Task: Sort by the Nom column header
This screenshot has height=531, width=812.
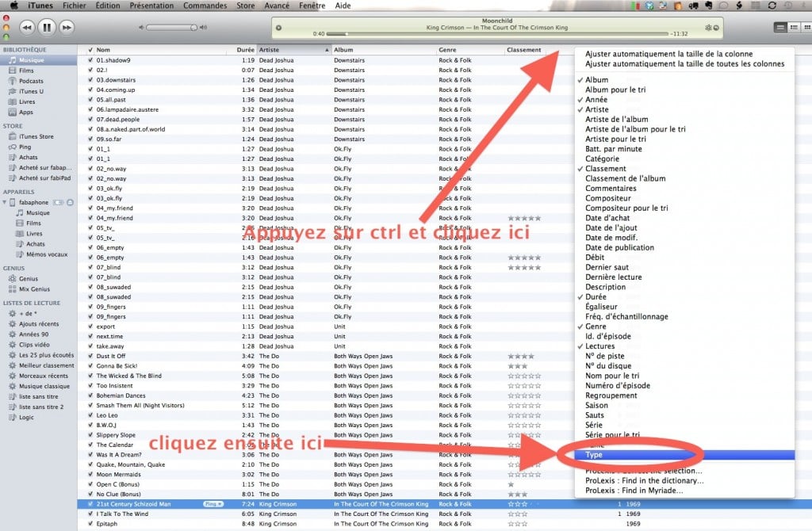Action: [x=160, y=50]
